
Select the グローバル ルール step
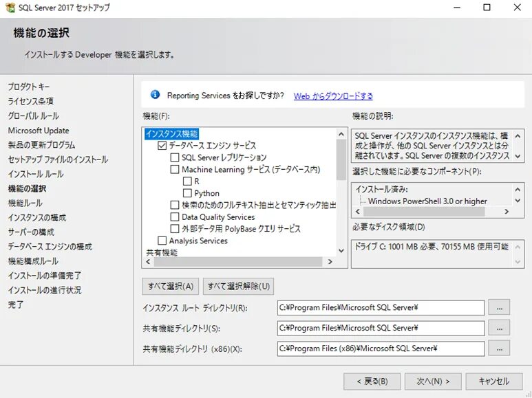[x=33, y=116]
